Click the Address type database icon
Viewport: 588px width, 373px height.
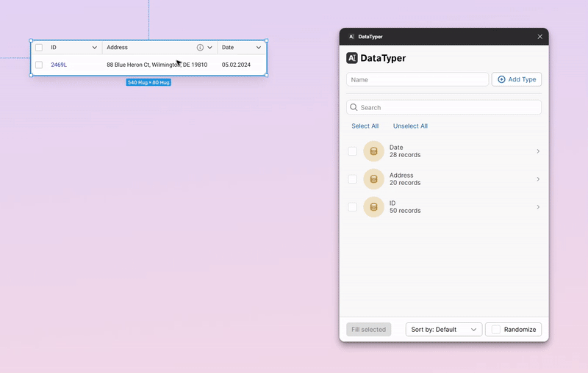click(x=373, y=179)
